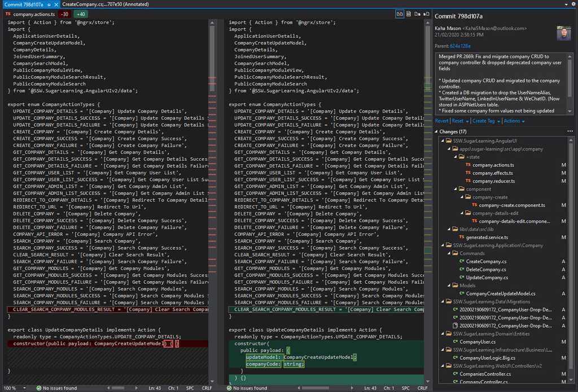Open the Reset dropdown arrow
This screenshot has height=392, width=578.
467,121
